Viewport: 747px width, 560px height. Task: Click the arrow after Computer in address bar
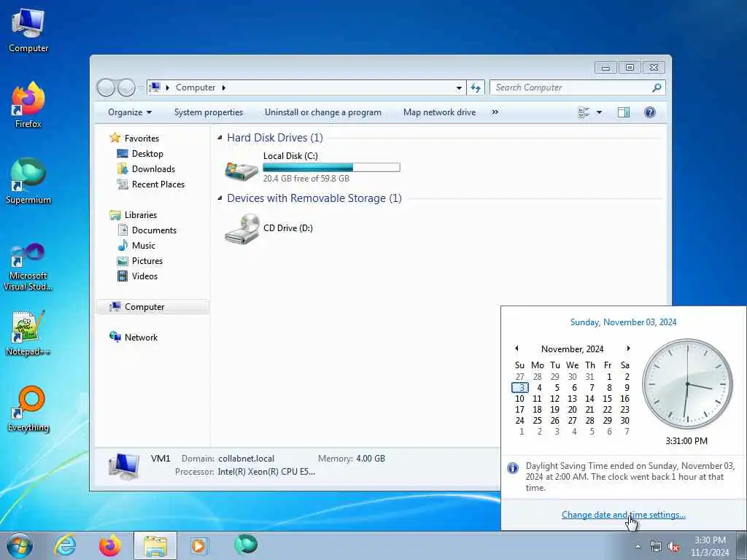click(223, 87)
